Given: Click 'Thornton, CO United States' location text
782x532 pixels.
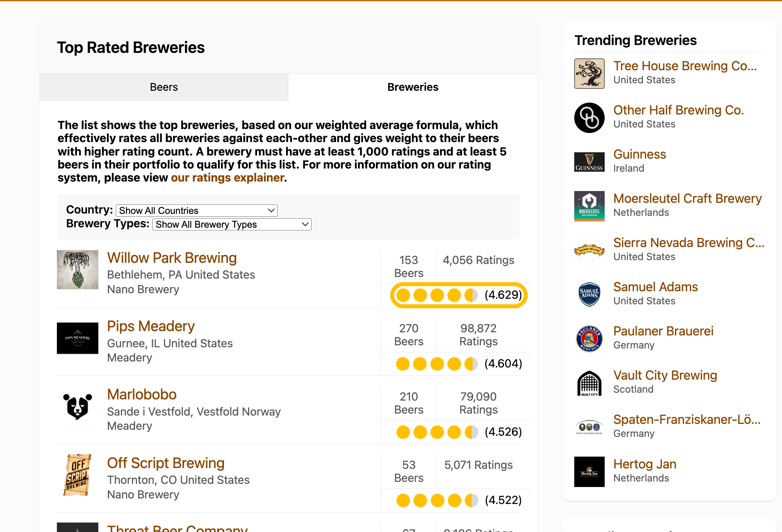Looking at the screenshot, I should click(x=179, y=480).
